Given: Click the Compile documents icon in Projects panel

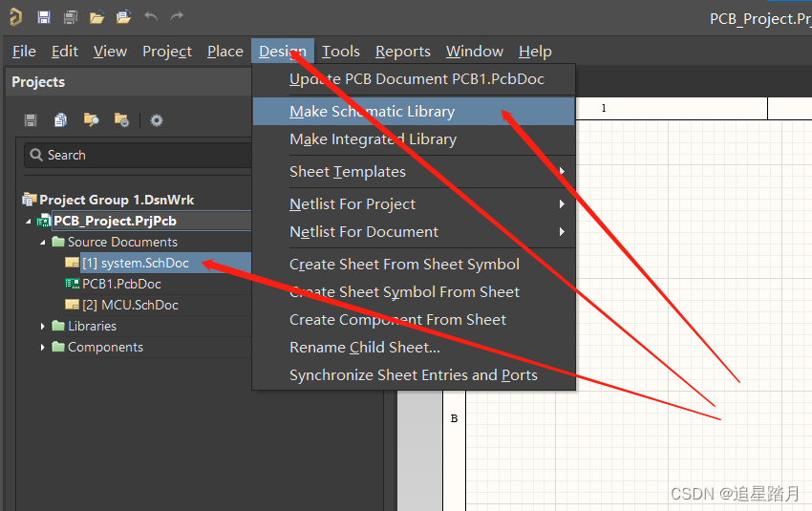Looking at the screenshot, I should click(x=61, y=120).
